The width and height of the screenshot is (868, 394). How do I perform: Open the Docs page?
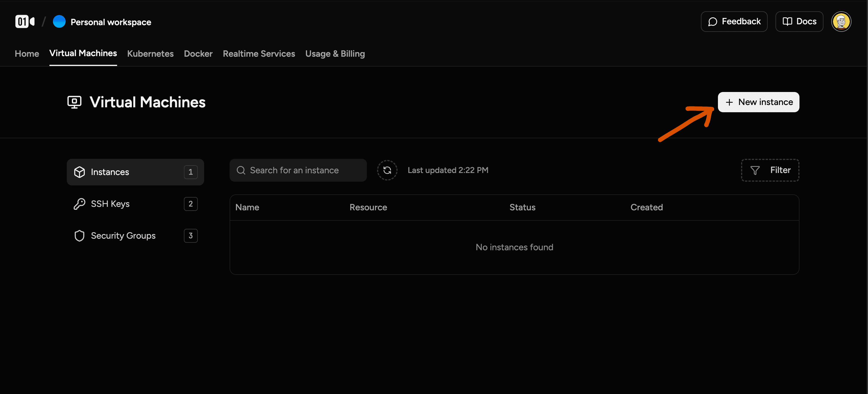tap(799, 21)
